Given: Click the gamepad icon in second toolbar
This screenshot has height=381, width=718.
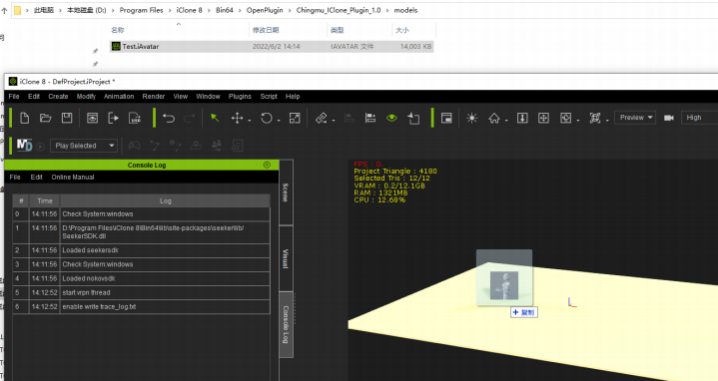Looking at the screenshot, I should tap(134, 146).
